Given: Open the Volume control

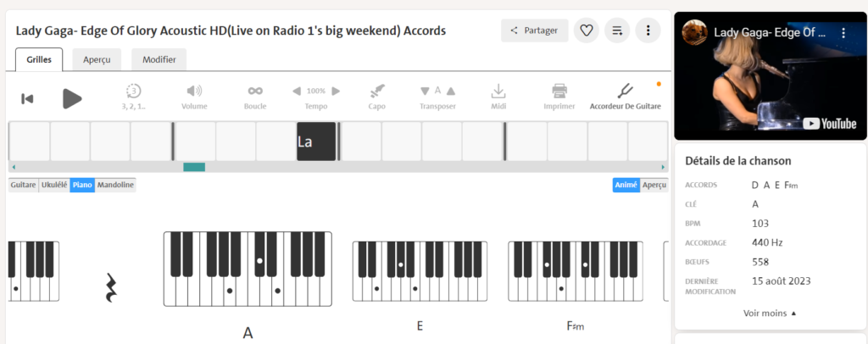Looking at the screenshot, I should tap(194, 92).
